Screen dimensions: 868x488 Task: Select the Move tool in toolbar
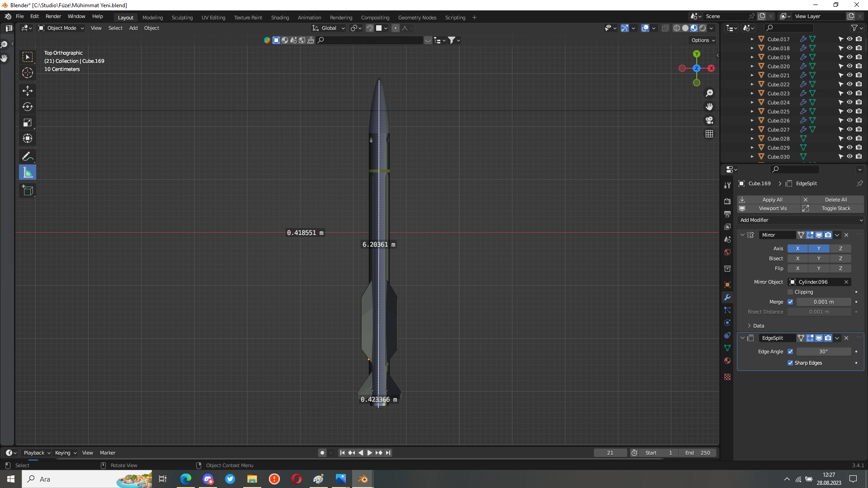click(x=28, y=91)
